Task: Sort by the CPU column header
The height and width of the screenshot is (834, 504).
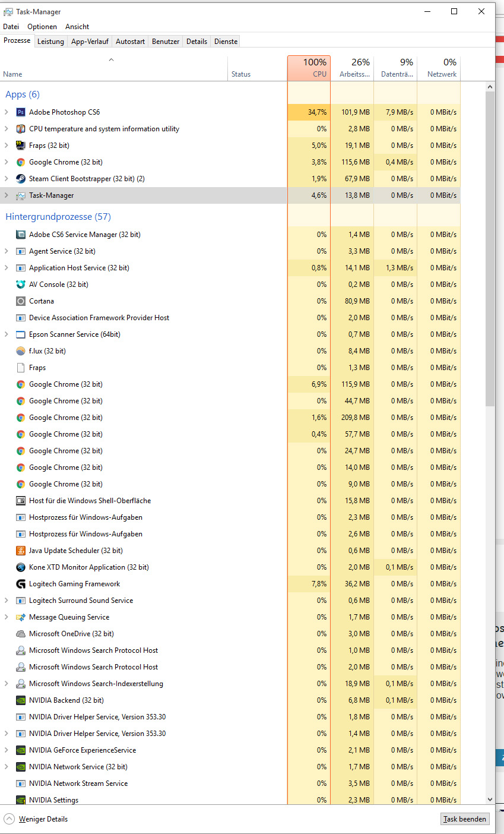Action: [x=309, y=68]
